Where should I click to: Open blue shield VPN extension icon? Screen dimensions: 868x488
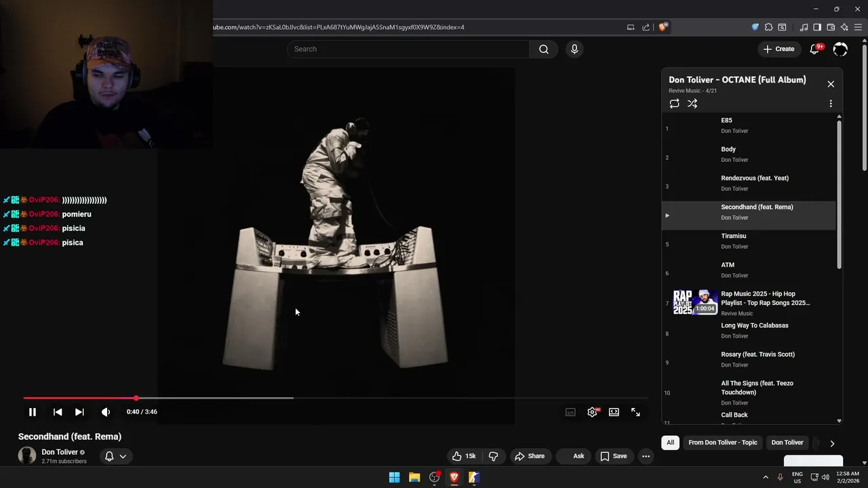tap(755, 27)
